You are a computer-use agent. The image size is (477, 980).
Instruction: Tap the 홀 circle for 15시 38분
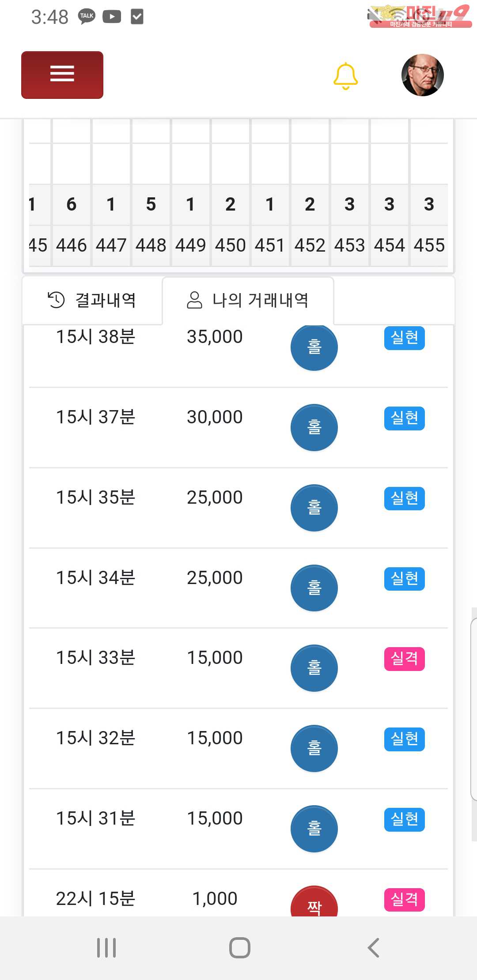pyautogui.click(x=314, y=347)
